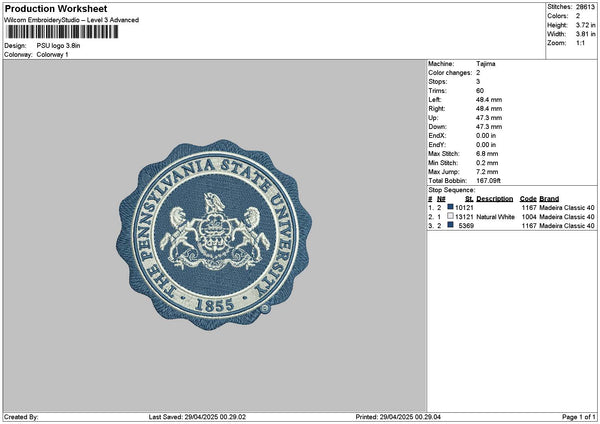The height and width of the screenshot is (424, 600).
Task: Click the Down label
Action: (x=437, y=127)
